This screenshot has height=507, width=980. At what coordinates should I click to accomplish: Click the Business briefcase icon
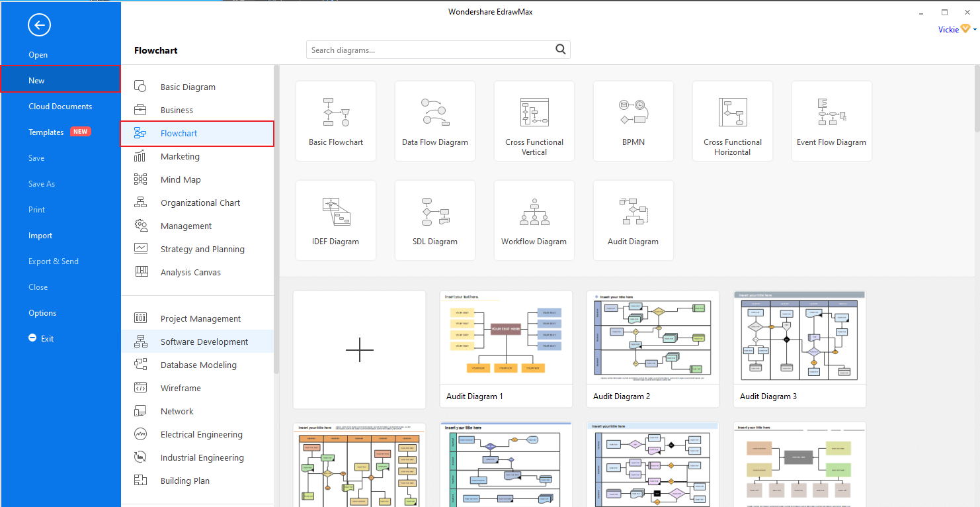pyautogui.click(x=140, y=110)
